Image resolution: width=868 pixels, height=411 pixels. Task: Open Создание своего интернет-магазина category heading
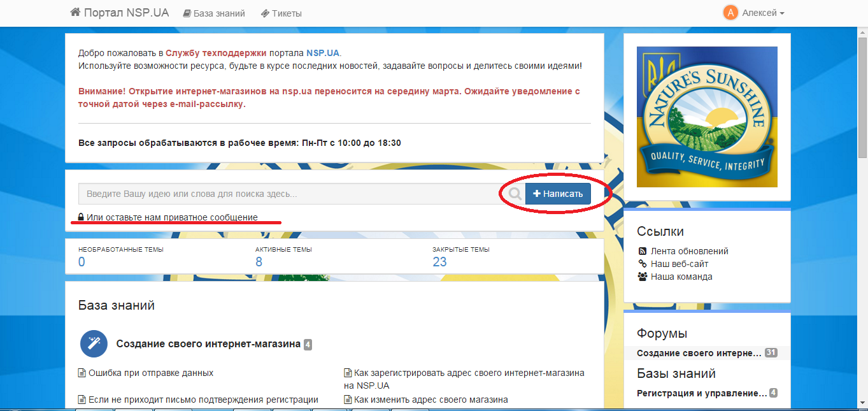208,344
